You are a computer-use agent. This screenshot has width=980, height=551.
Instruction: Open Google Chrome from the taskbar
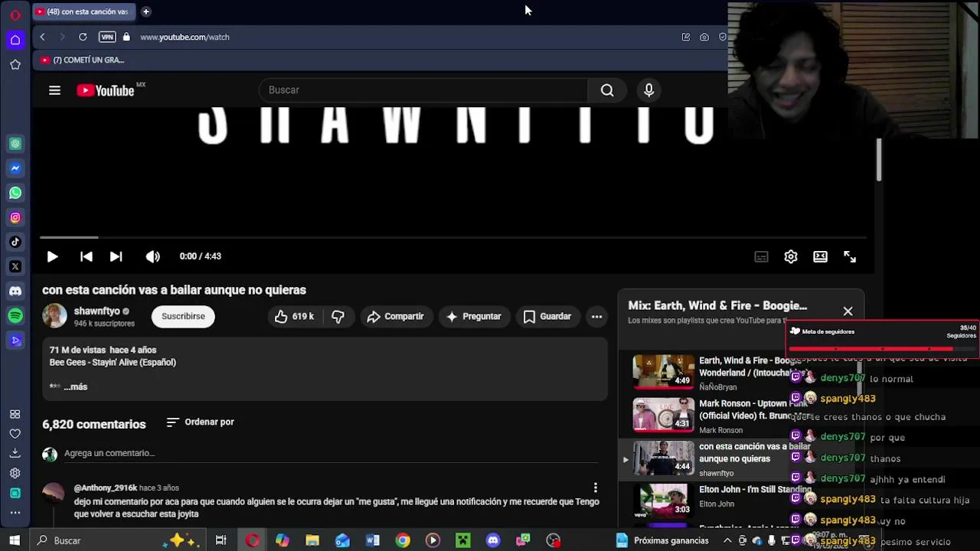[x=403, y=540]
